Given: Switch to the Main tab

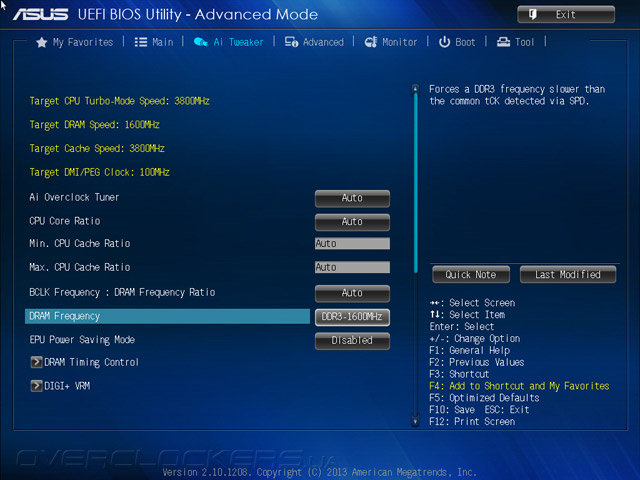Looking at the screenshot, I should coord(154,42).
